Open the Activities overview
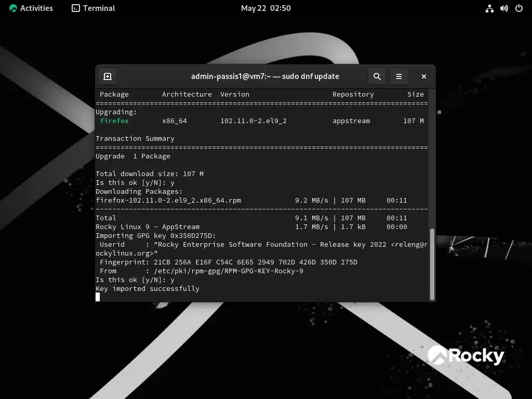Viewport: 532px width, 399px height. tap(31, 8)
